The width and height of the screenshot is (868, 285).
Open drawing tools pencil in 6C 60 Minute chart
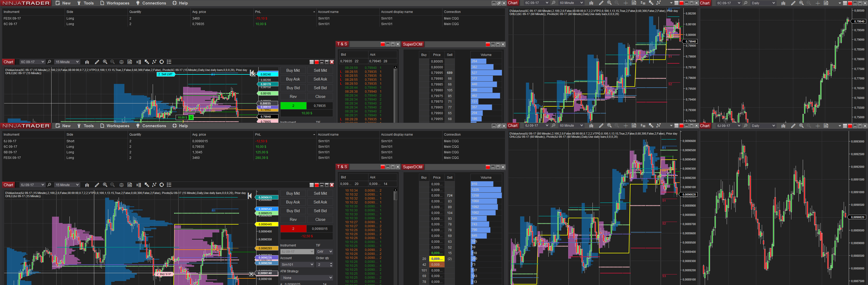[601, 3]
